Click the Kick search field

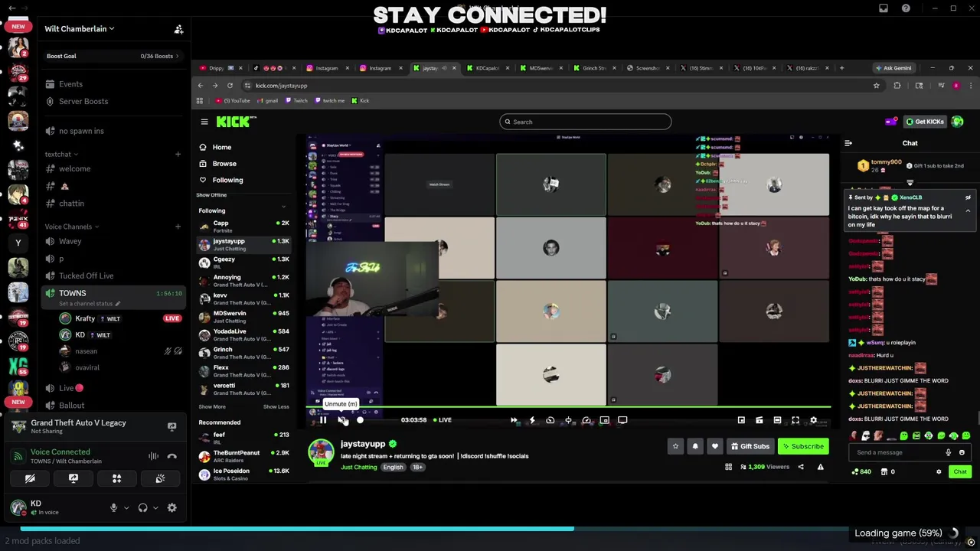click(x=586, y=122)
